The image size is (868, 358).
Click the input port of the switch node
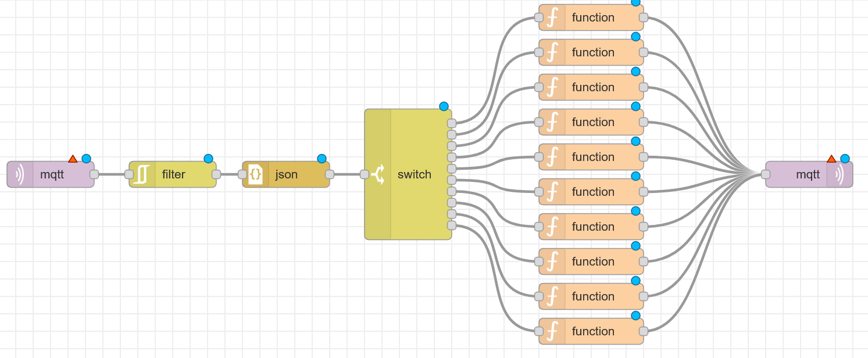365,174
